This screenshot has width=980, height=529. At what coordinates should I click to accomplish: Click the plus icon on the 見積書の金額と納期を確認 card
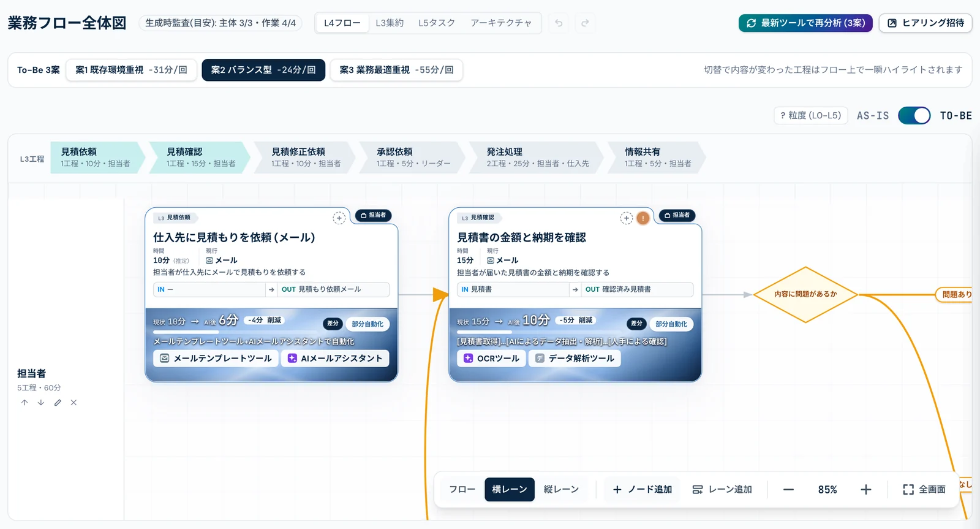626,218
